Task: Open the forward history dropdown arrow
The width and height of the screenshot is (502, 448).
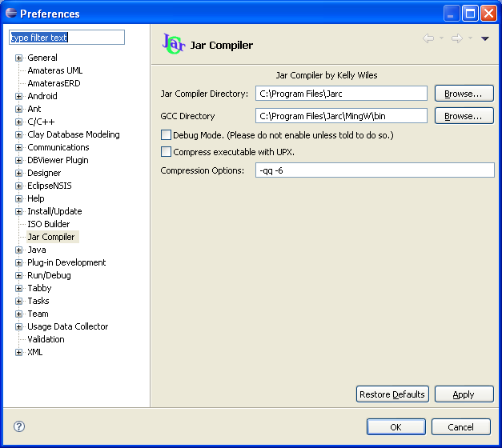Action: pos(470,38)
